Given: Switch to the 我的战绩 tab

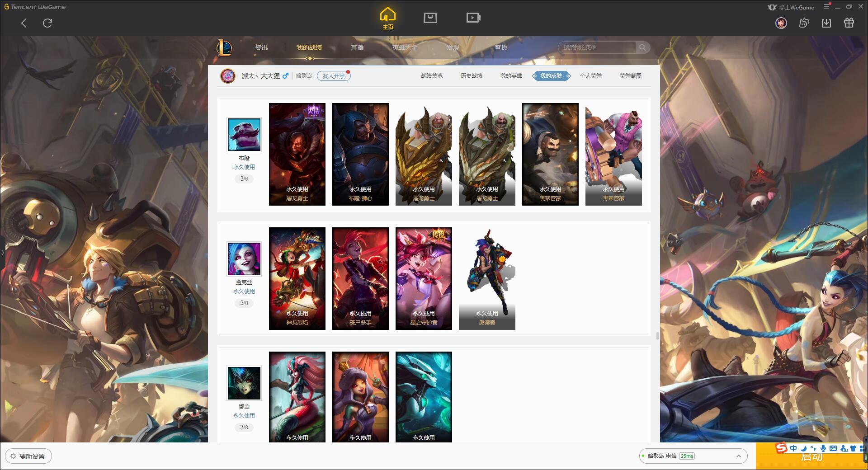Looking at the screenshot, I should tap(309, 47).
